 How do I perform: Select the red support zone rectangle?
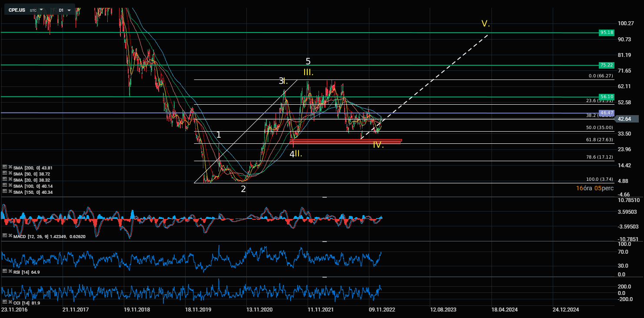[x=345, y=141]
